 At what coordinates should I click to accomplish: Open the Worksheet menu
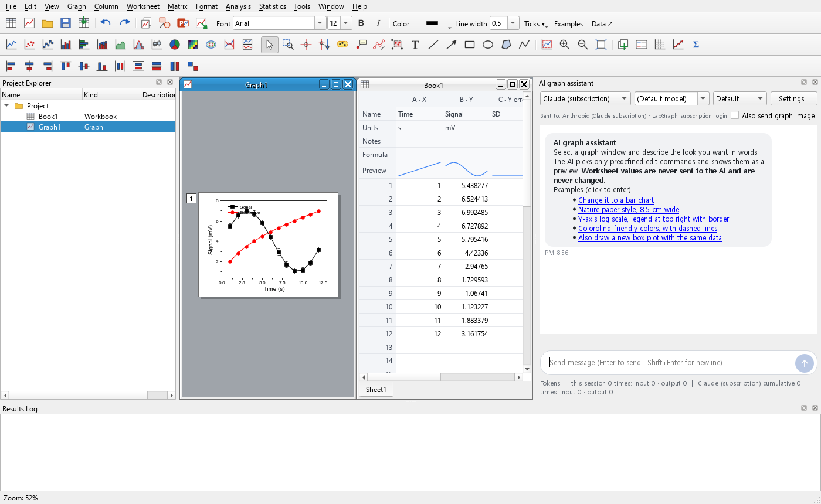pyautogui.click(x=143, y=6)
